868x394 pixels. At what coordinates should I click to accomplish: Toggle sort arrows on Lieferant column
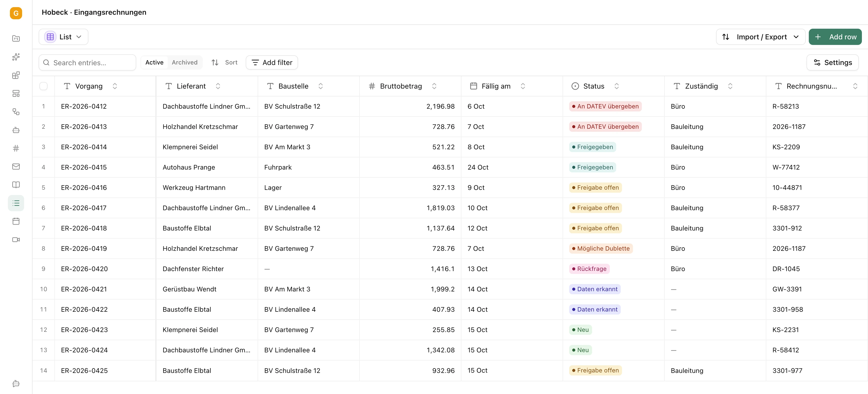pos(218,86)
